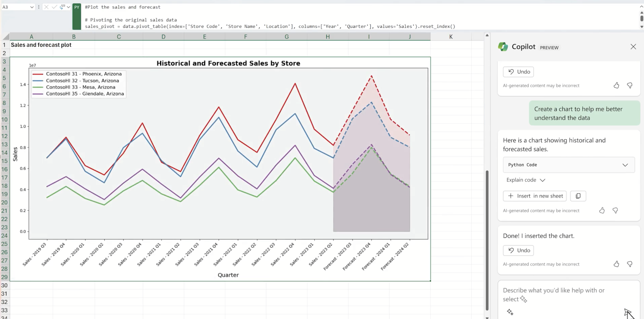
Task: Collapse the formula bar with top chevron
Action: (641, 7)
